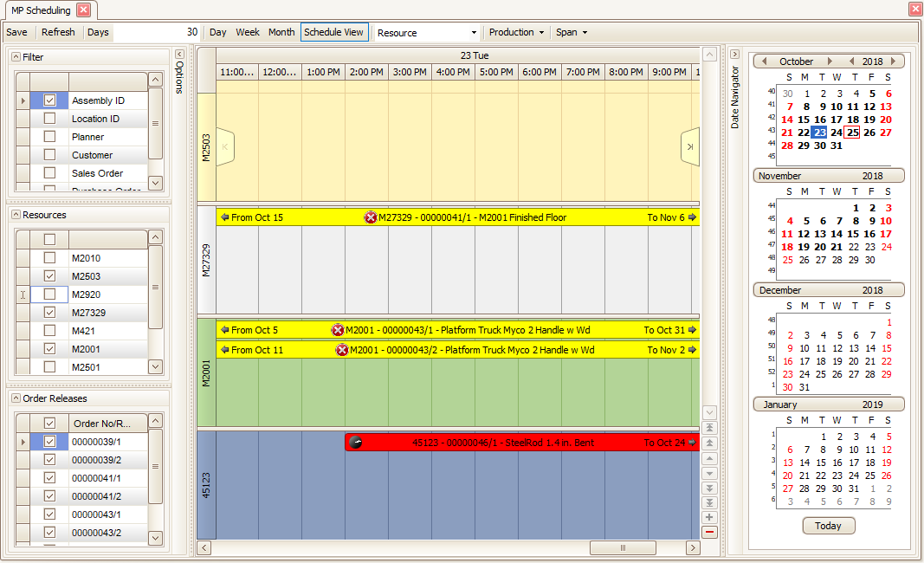924x563 pixels.
Task: Go to next month after October
Action: 830,61
